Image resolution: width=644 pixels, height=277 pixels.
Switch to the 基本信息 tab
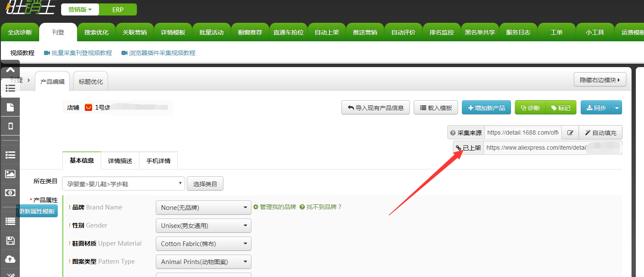pyautogui.click(x=82, y=161)
